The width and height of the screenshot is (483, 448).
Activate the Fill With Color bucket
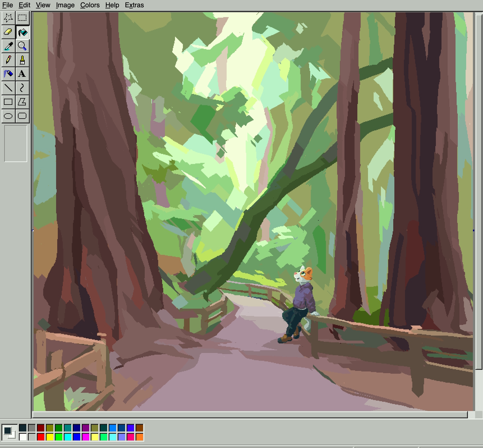pos(22,32)
